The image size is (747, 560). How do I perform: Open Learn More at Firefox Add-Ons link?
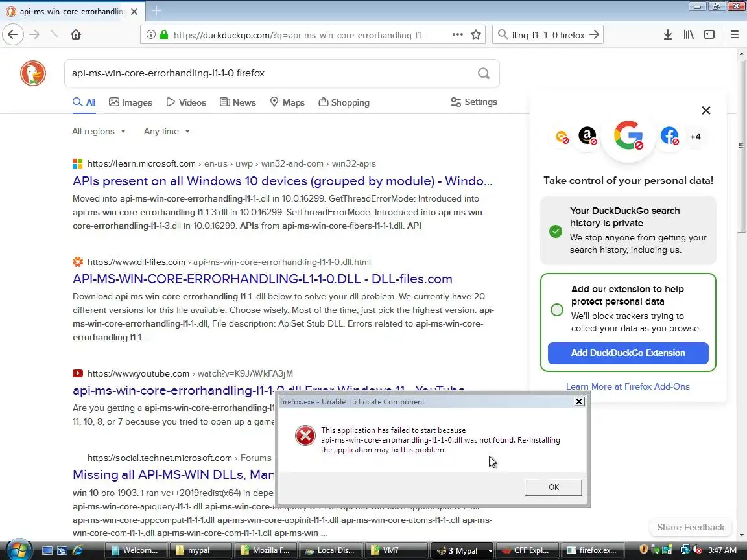pos(628,387)
